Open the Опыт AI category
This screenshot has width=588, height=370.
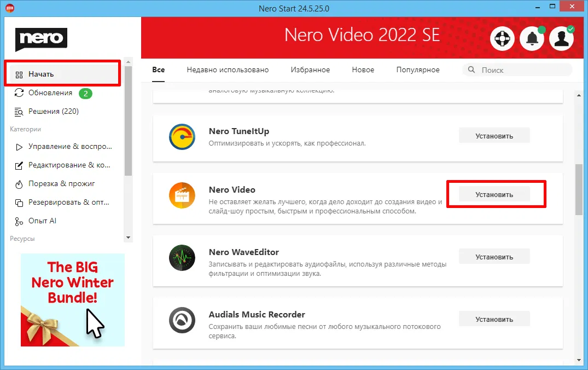[42, 221]
